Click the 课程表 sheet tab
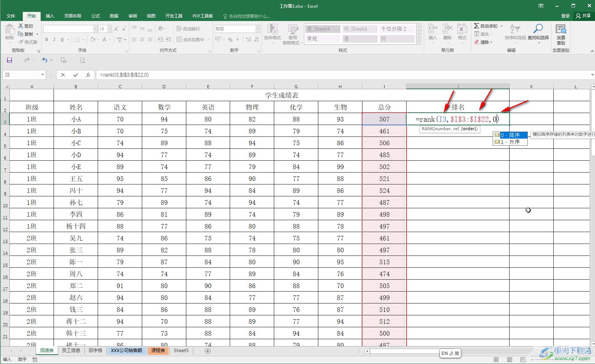 point(158,350)
